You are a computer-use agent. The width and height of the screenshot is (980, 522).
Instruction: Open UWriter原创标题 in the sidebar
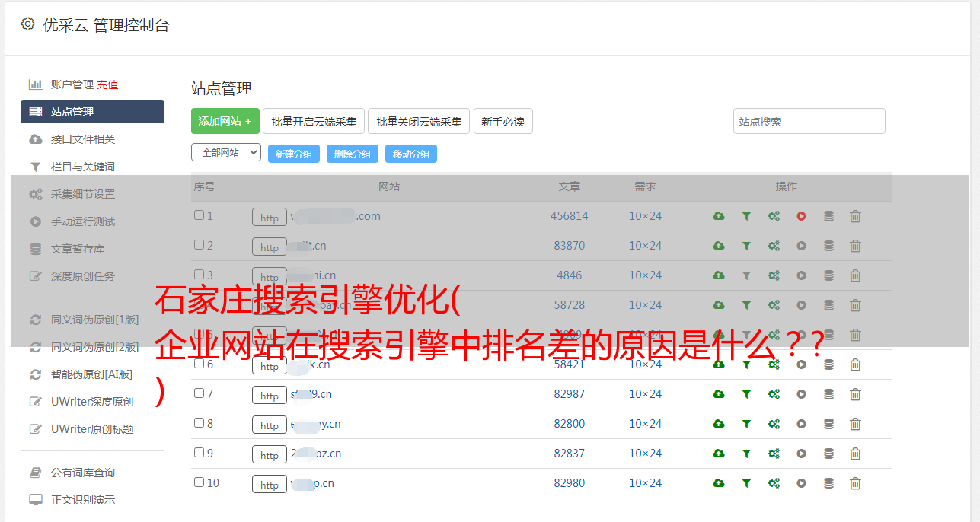(92, 429)
